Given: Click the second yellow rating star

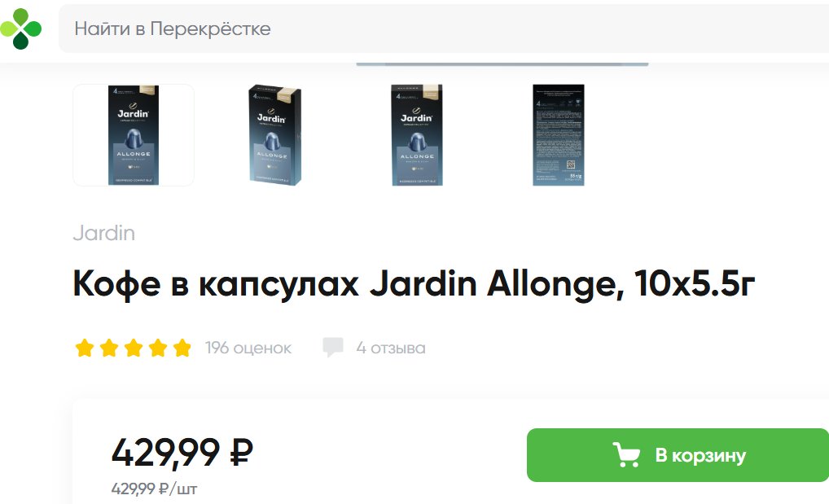Looking at the screenshot, I should pyautogui.click(x=109, y=348).
